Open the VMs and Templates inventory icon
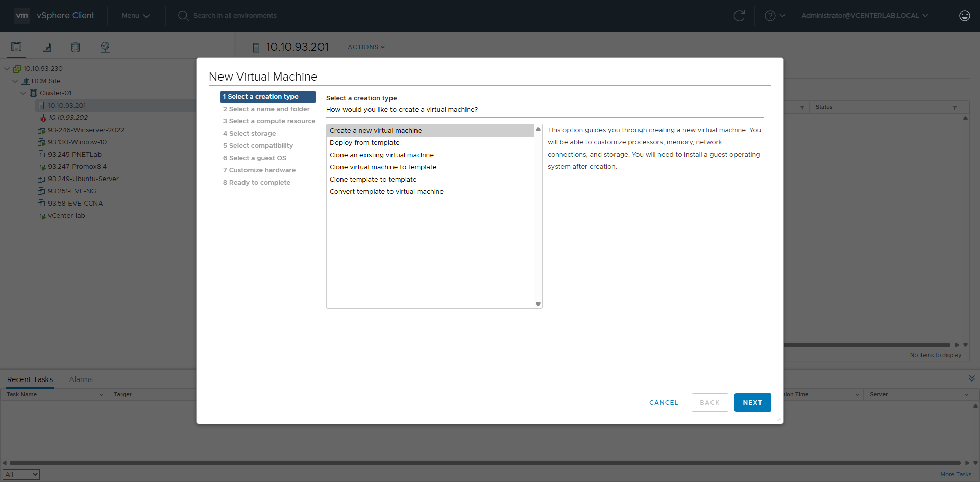The height and width of the screenshot is (482, 980). point(46,47)
